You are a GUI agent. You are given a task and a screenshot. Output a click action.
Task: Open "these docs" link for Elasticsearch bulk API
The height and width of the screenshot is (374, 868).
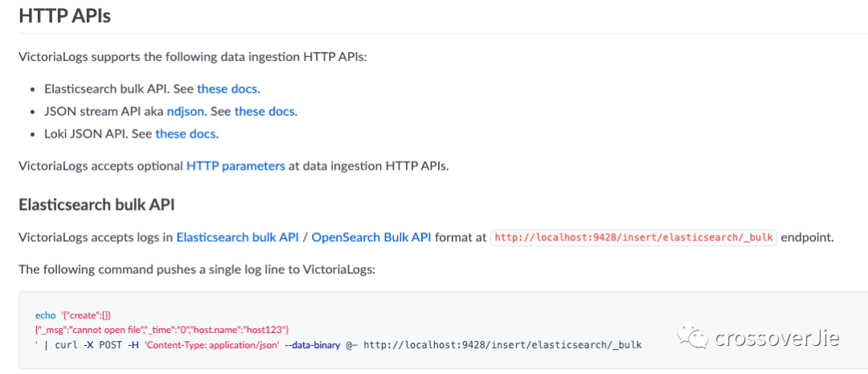(x=227, y=88)
